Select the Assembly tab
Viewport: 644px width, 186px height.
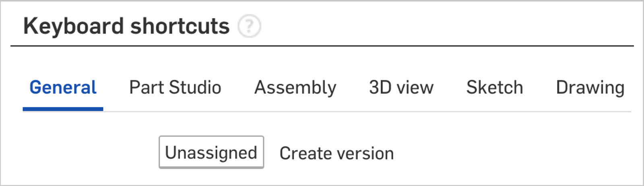(295, 88)
